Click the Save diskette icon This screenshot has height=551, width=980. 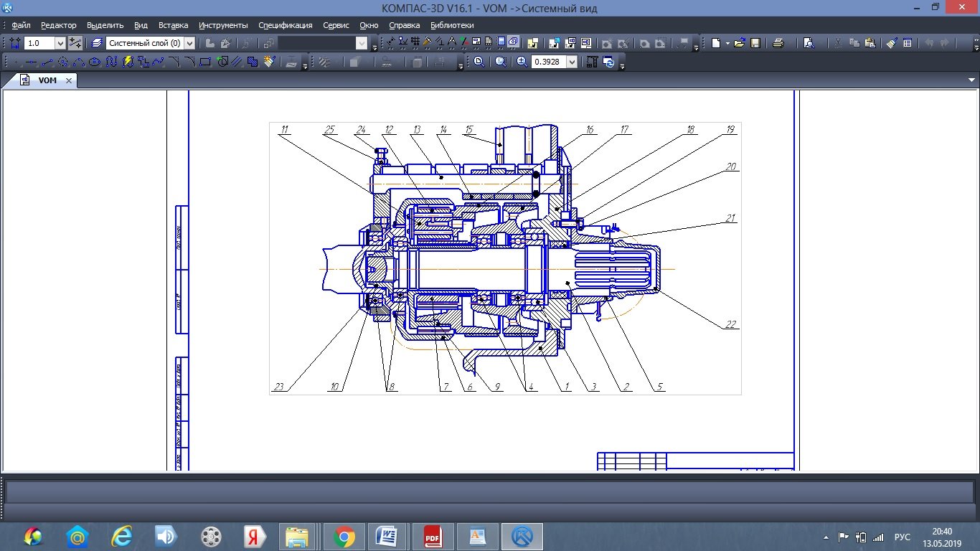(755, 43)
